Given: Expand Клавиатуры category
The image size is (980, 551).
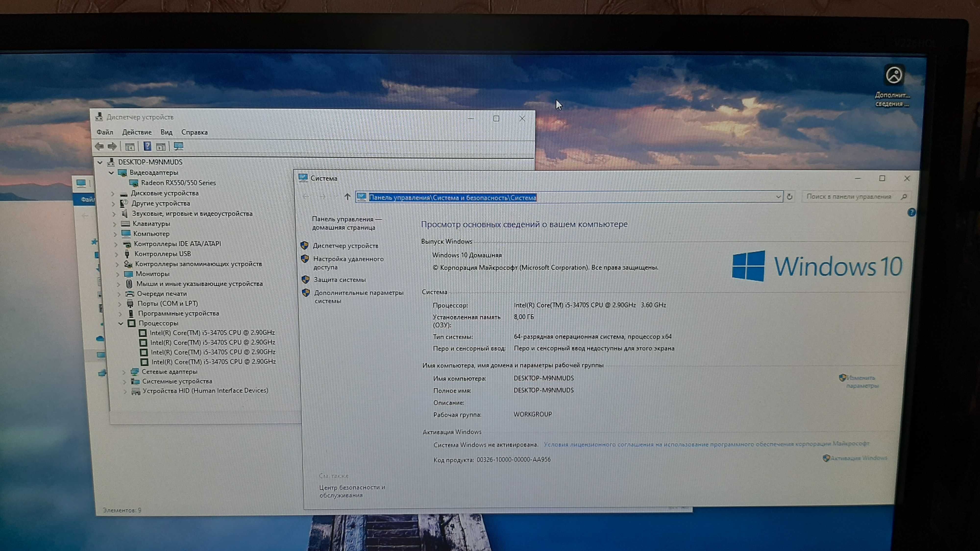Looking at the screenshot, I should point(114,224).
